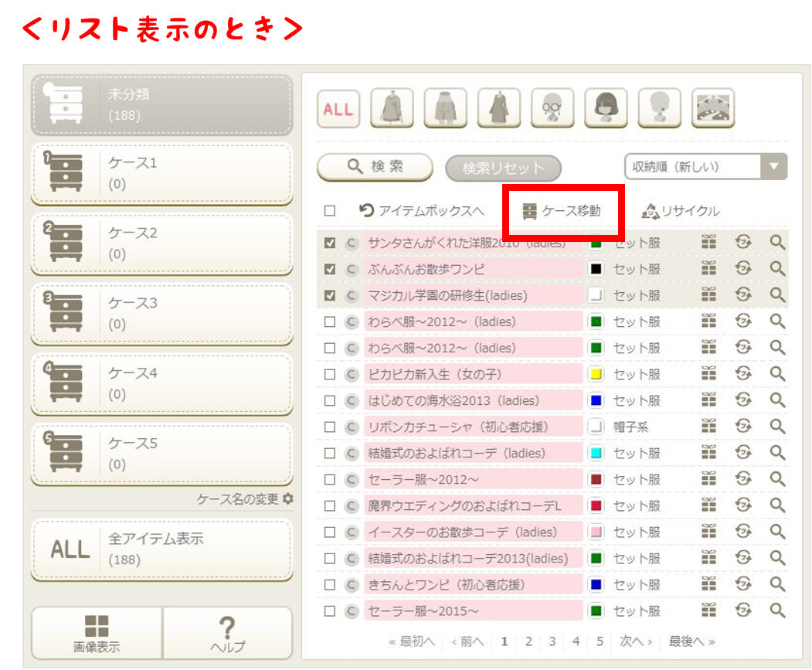Check the わらべ服～2012～ first unchecked checkbox
Image resolution: width=812 pixels, height=670 pixels.
pos(330,321)
